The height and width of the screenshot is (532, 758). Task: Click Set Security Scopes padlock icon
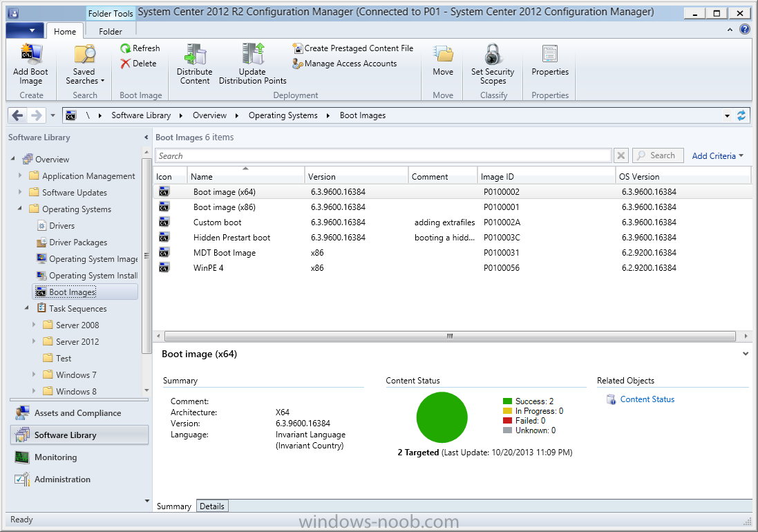pos(493,54)
